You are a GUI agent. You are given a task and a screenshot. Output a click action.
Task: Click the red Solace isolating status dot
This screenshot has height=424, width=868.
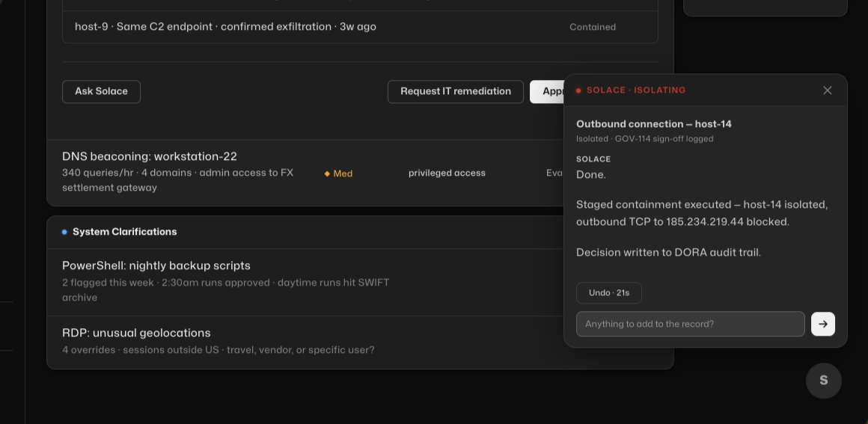[578, 90]
